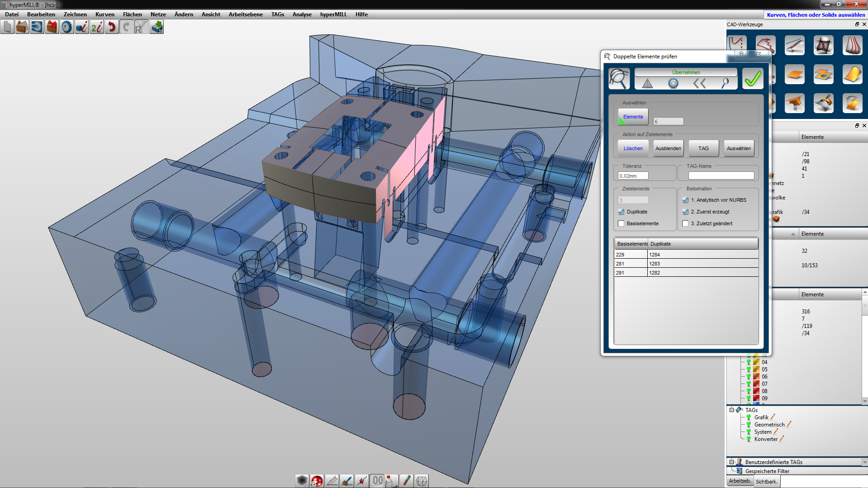Click the green checkmark OK button
Screen dimensions: 868x488
coord(753,79)
